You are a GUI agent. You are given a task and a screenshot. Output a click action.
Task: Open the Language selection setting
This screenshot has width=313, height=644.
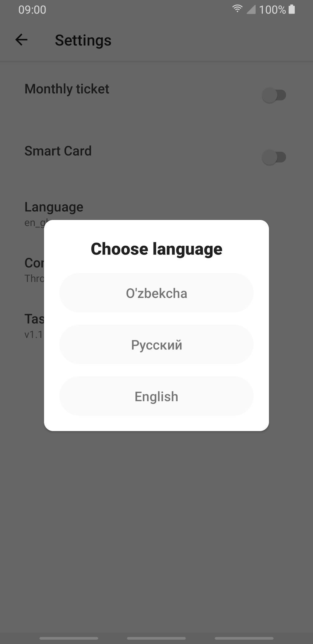click(54, 207)
